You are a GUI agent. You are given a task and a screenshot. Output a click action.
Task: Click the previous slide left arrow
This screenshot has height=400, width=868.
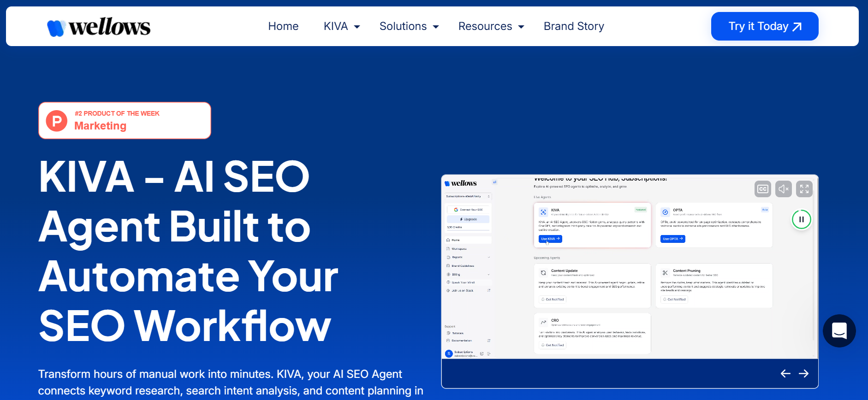click(x=785, y=373)
